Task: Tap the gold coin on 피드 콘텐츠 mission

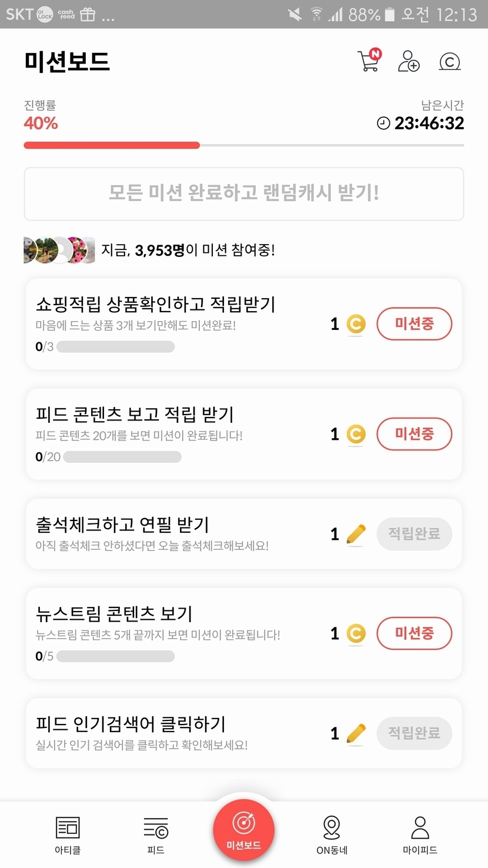Action: (x=356, y=434)
